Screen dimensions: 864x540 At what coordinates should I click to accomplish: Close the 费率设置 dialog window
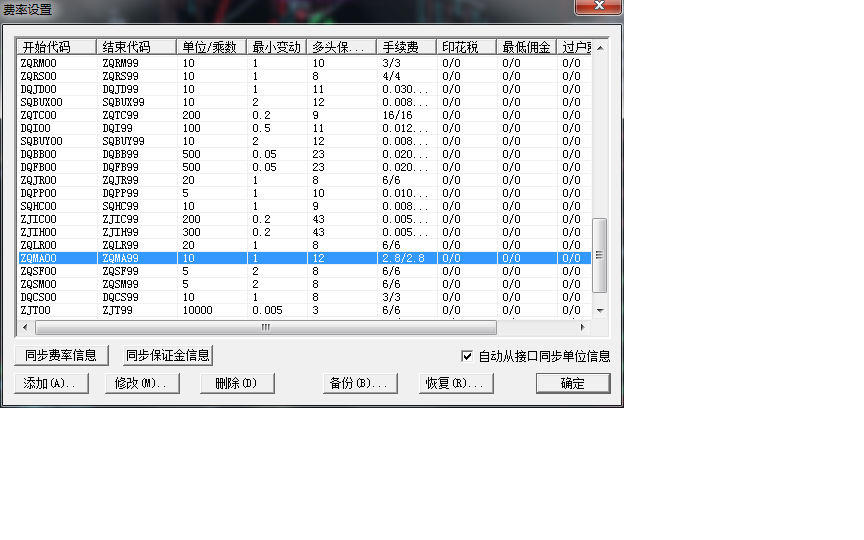pyautogui.click(x=597, y=8)
